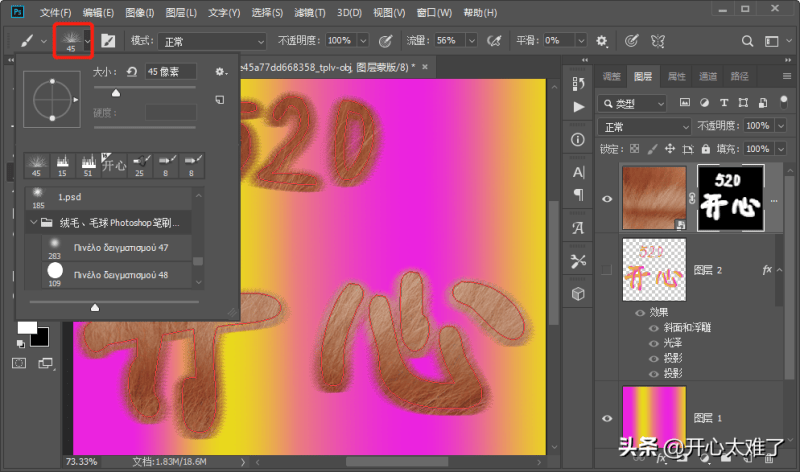The image size is (800, 472).
Task: Hide the top fur texture layer
Action: tap(607, 198)
